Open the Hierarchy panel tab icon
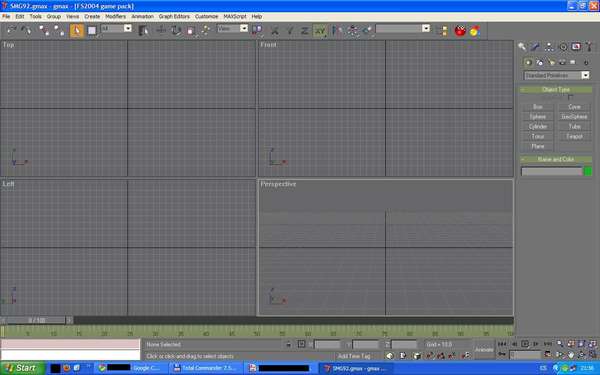This screenshot has height=375, width=600. 549,47
